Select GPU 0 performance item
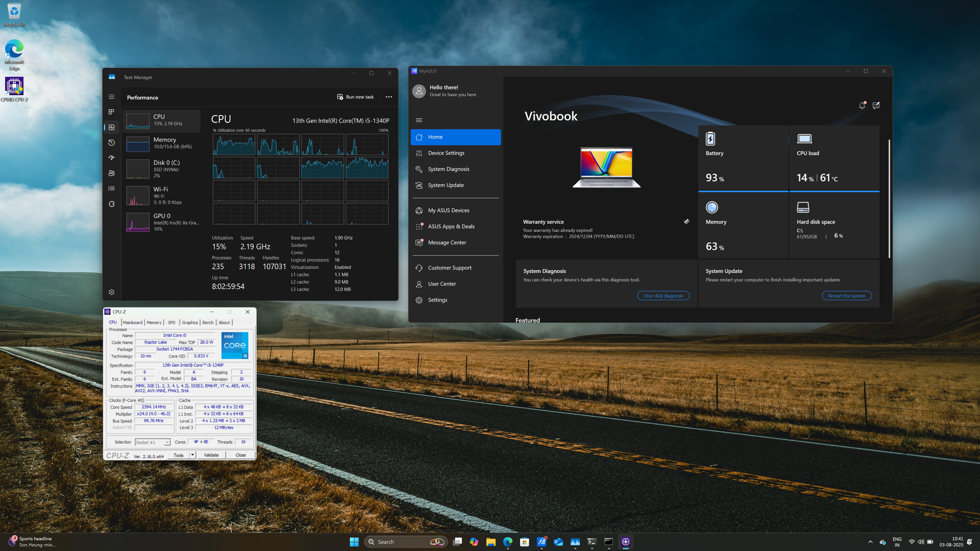980x551 pixels. click(162, 222)
